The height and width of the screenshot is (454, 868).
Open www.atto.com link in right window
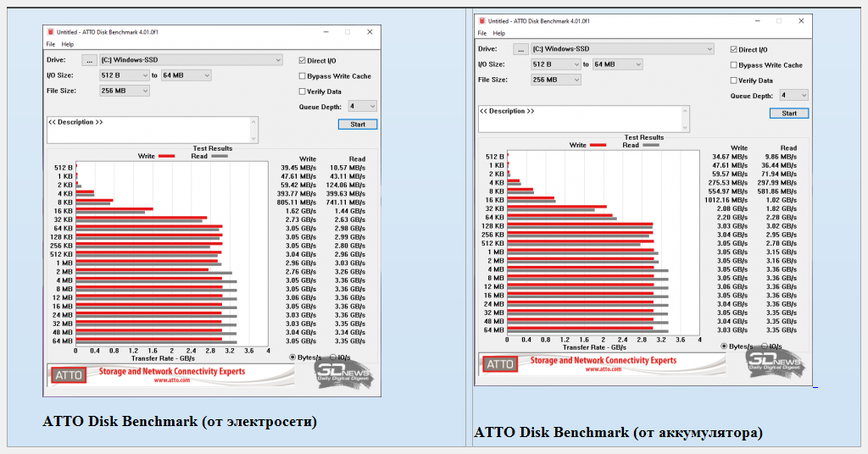point(603,369)
